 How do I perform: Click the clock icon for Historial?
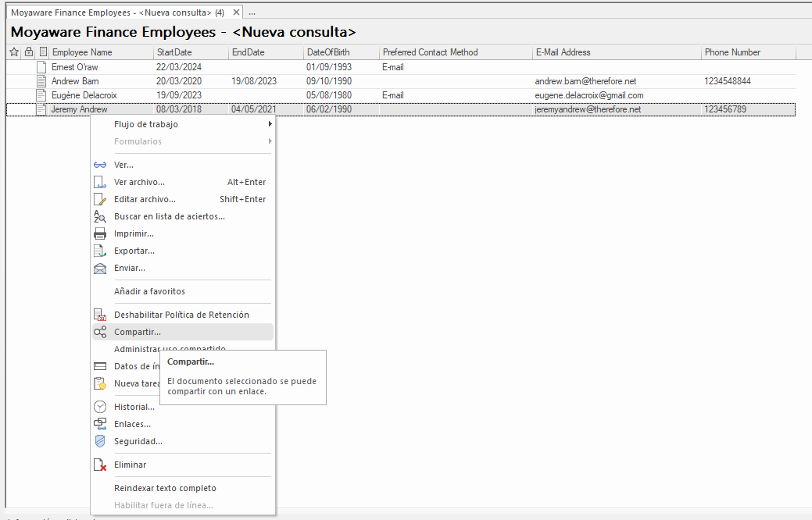[x=100, y=408]
